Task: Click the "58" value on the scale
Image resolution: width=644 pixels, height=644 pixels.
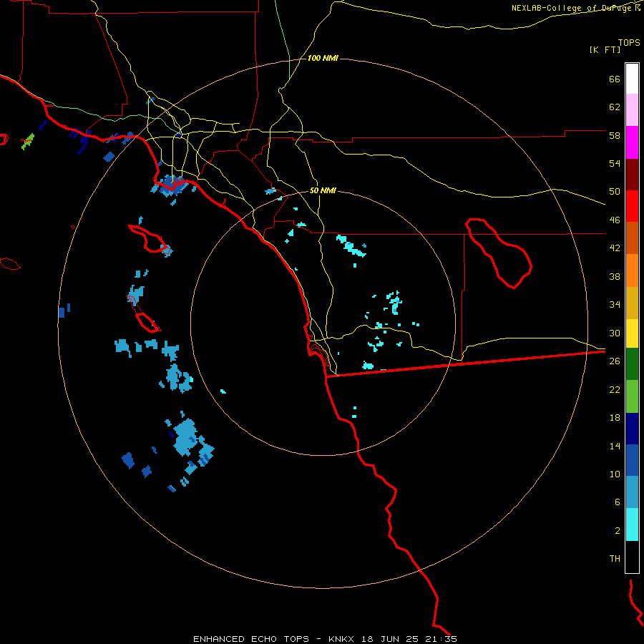Action: coord(615,135)
